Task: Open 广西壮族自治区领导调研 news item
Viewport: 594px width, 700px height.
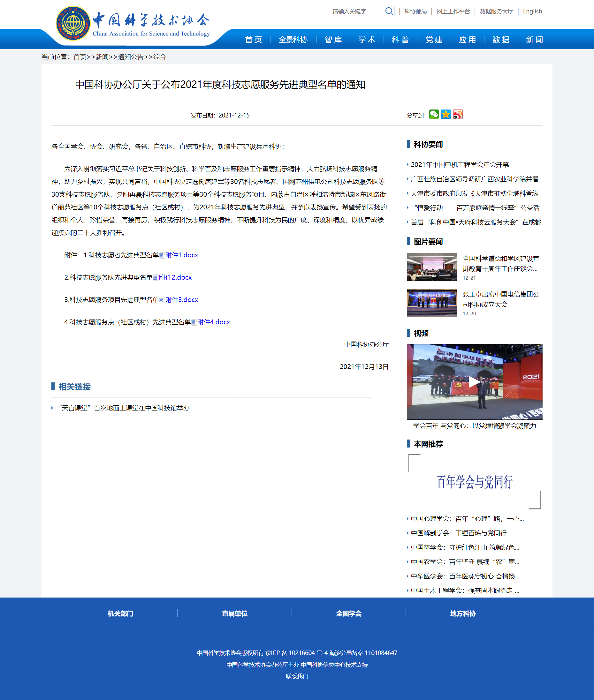Action: [x=475, y=179]
